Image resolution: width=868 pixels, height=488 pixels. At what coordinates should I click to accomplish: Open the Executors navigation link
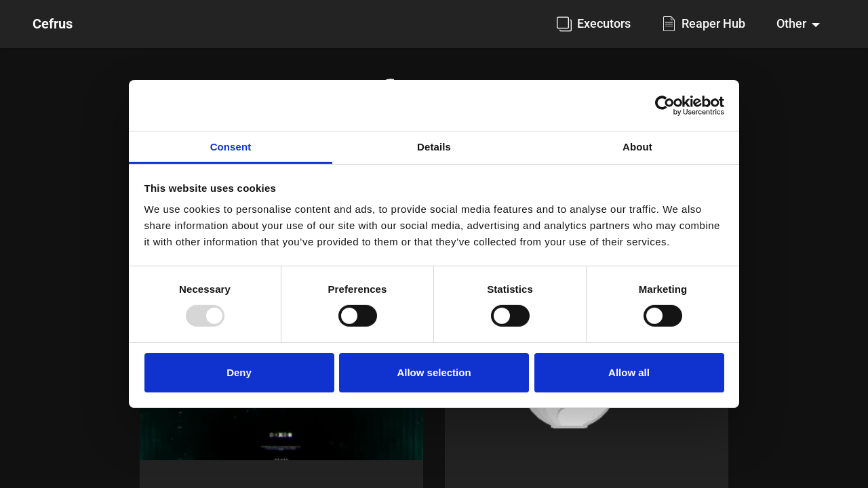tap(593, 24)
